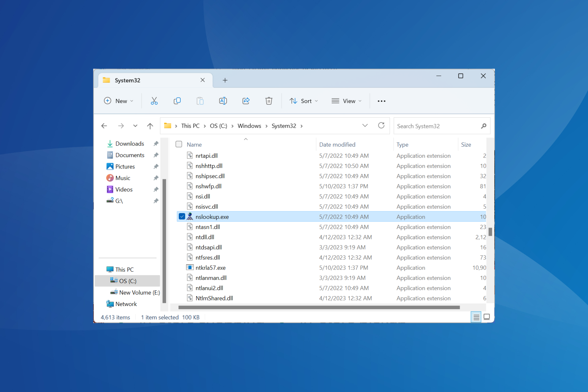Sort by the Size column header
The width and height of the screenshot is (588, 392).
[466, 145]
